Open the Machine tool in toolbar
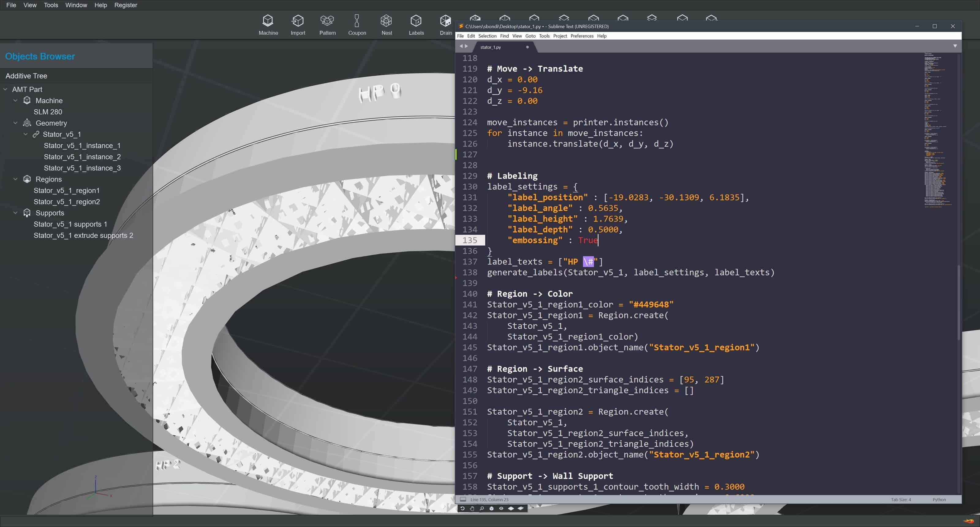This screenshot has width=980, height=527. tap(268, 25)
